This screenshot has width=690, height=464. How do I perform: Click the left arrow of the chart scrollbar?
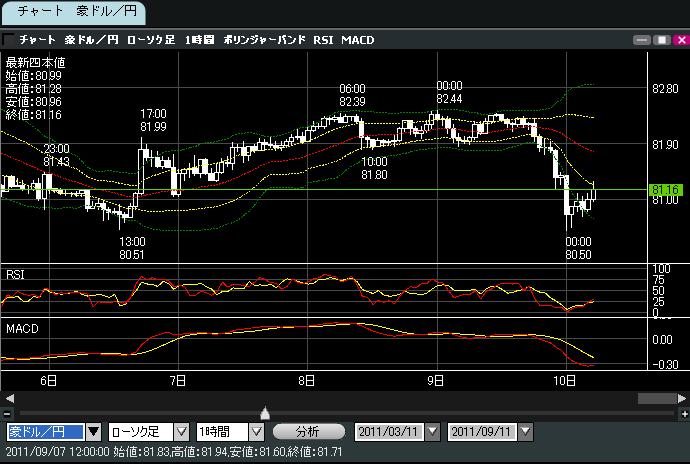point(9,398)
